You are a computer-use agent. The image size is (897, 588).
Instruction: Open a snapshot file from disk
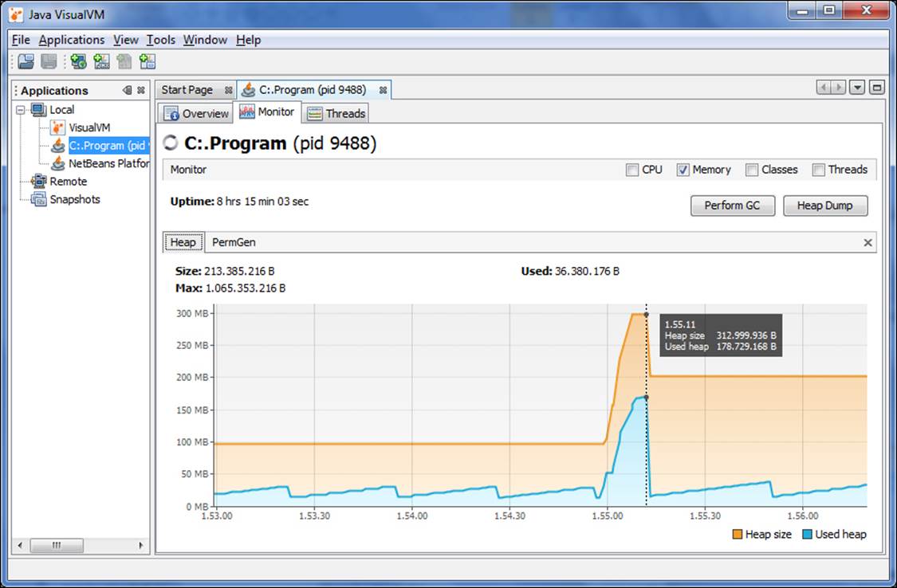26,61
